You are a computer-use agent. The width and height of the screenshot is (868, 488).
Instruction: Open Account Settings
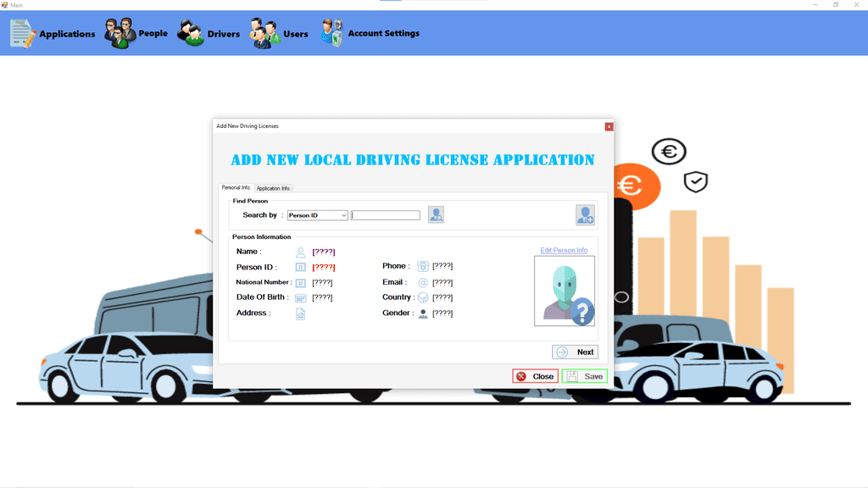tap(370, 34)
